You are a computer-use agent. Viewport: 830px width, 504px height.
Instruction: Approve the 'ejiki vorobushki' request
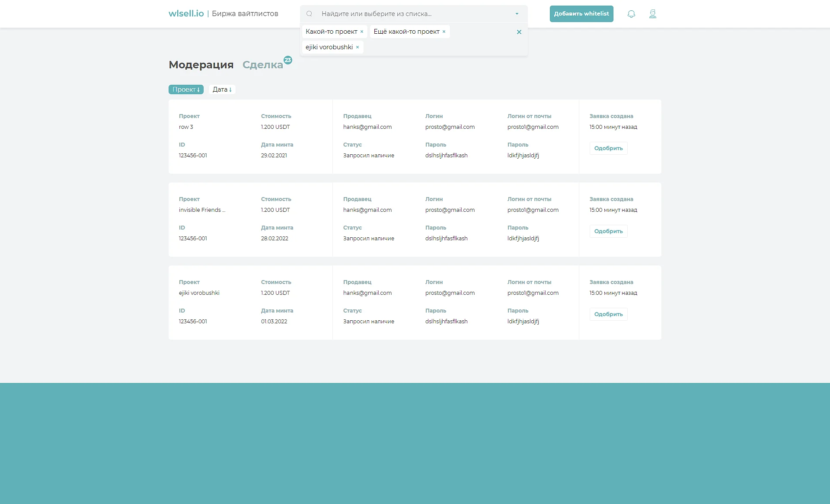click(608, 314)
